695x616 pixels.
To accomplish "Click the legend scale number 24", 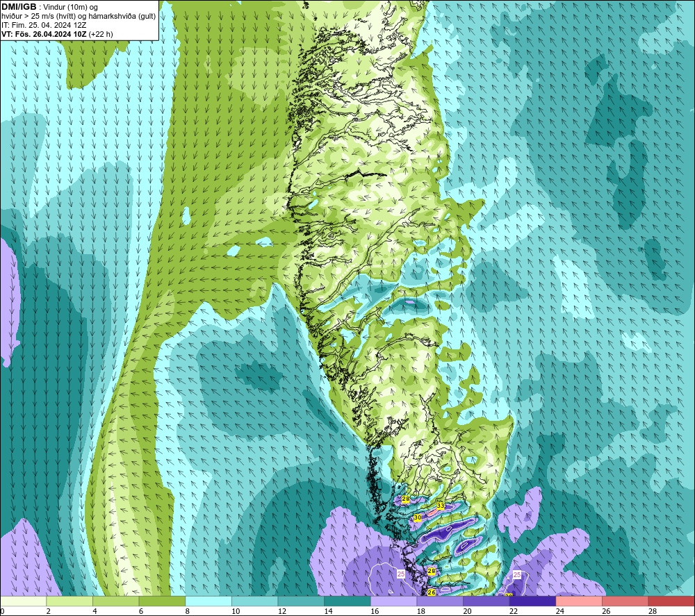I will pos(559,611).
